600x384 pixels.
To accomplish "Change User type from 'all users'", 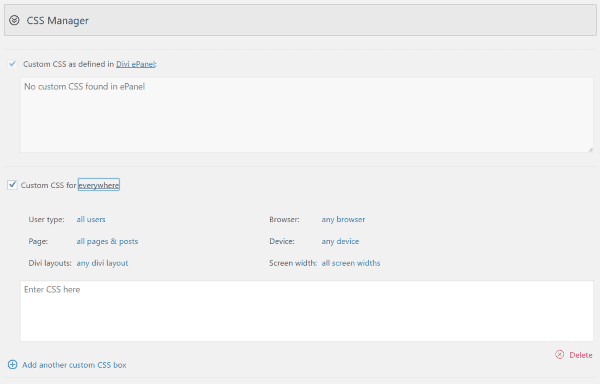I will tap(91, 220).
